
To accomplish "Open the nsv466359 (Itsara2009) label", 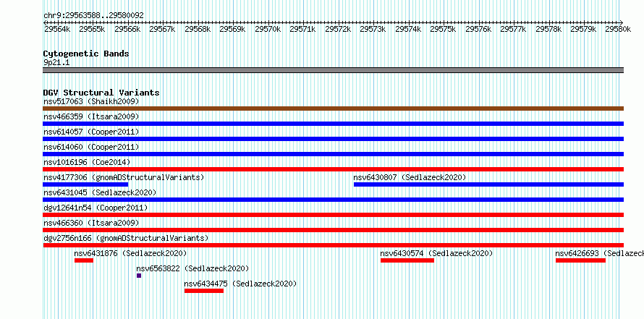I will 91,116.
